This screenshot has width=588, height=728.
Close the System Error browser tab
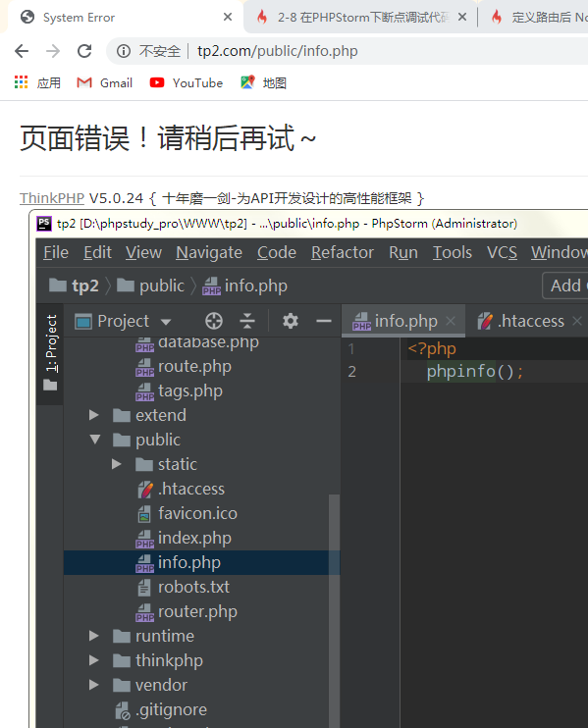pos(228,18)
